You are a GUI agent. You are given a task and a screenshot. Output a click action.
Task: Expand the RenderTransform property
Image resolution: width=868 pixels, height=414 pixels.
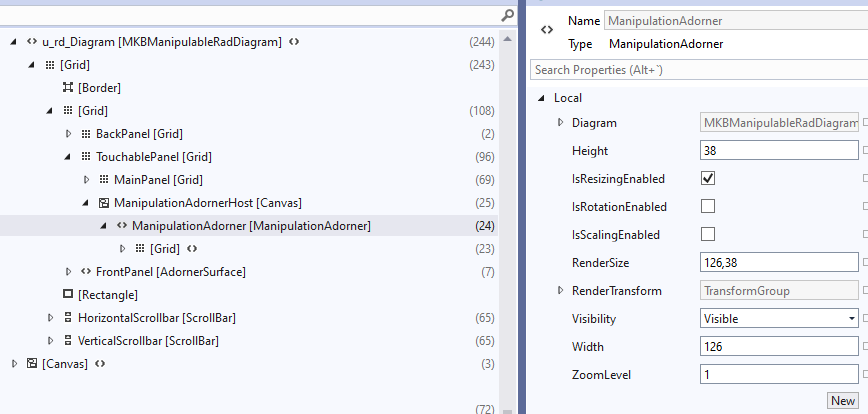click(x=560, y=291)
